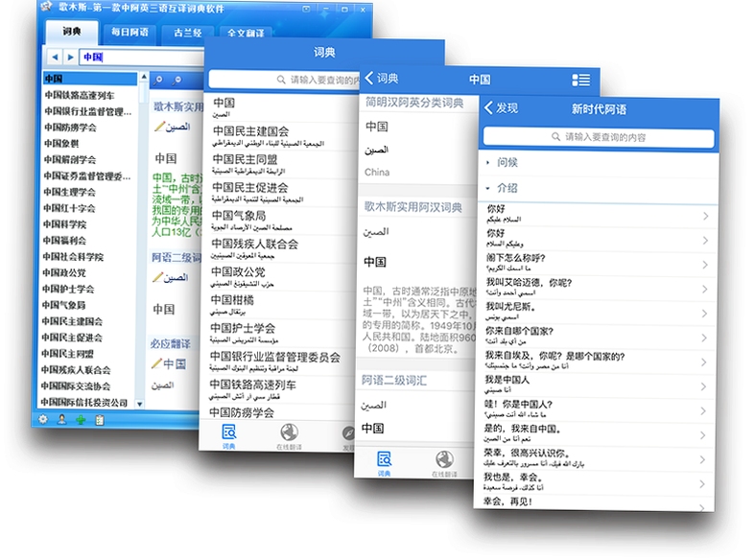Tap 词典 tab icon in first phone bottom bar

point(229,435)
